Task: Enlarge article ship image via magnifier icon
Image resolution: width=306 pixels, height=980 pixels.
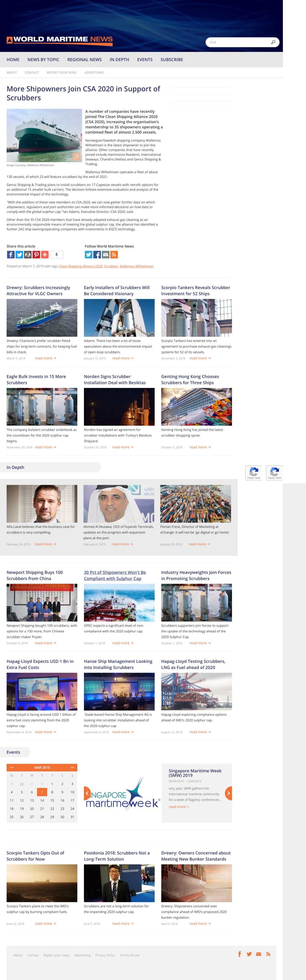Action: [x=77, y=156]
